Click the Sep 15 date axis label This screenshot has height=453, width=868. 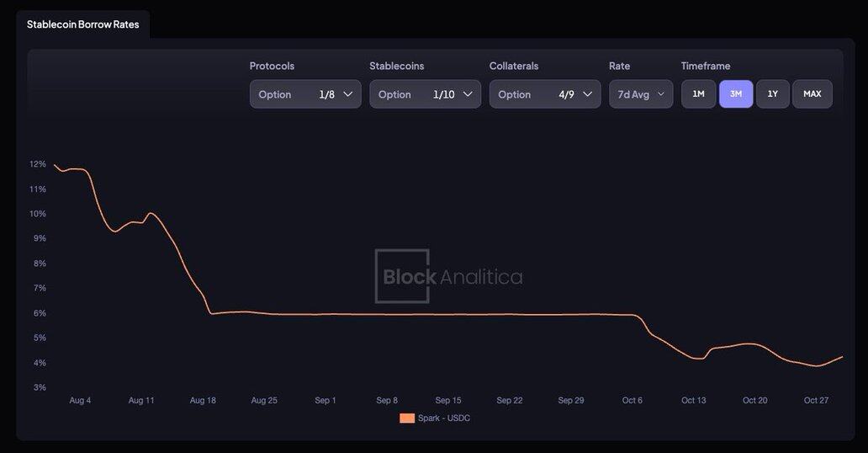coord(448,401)
